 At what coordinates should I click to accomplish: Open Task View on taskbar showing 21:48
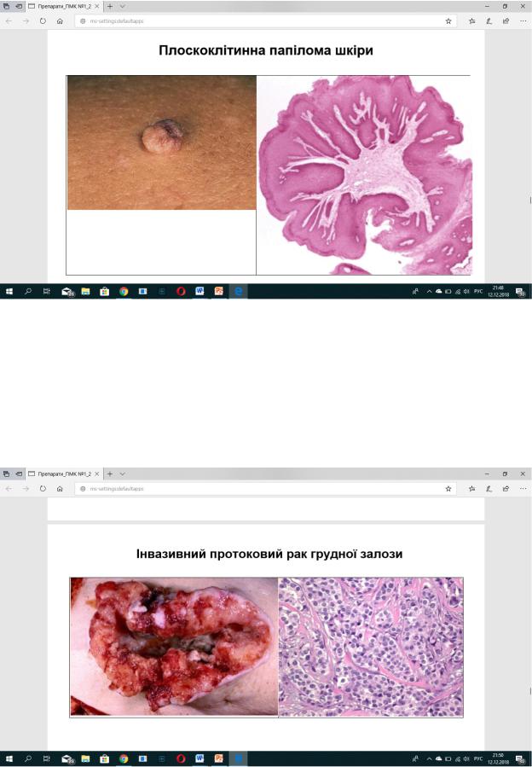(46, 292)
